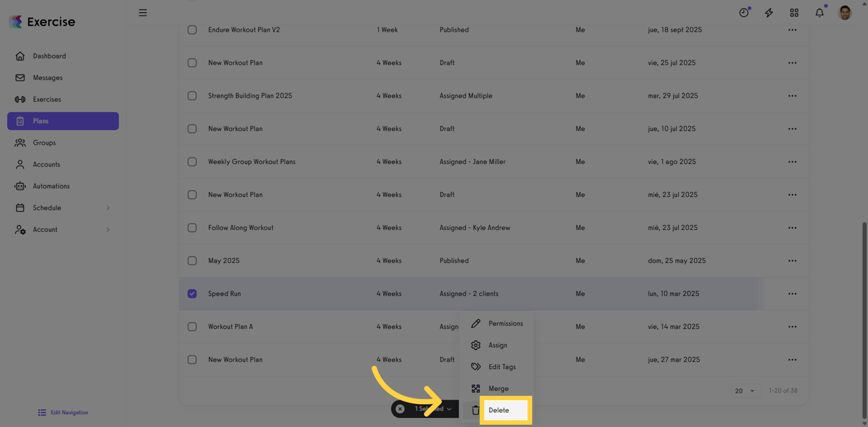Click the lightning bolt quick actions icon
This screenshot has width=868, height=427.
point(769,13)
